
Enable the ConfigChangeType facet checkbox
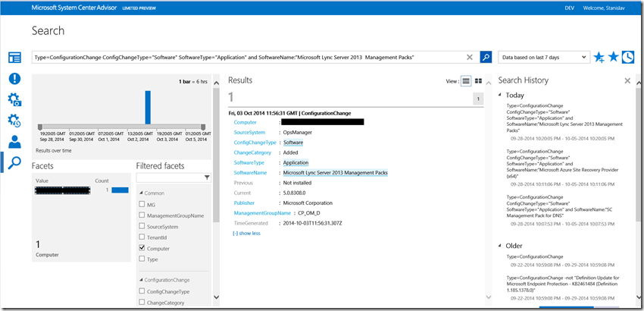142,291
